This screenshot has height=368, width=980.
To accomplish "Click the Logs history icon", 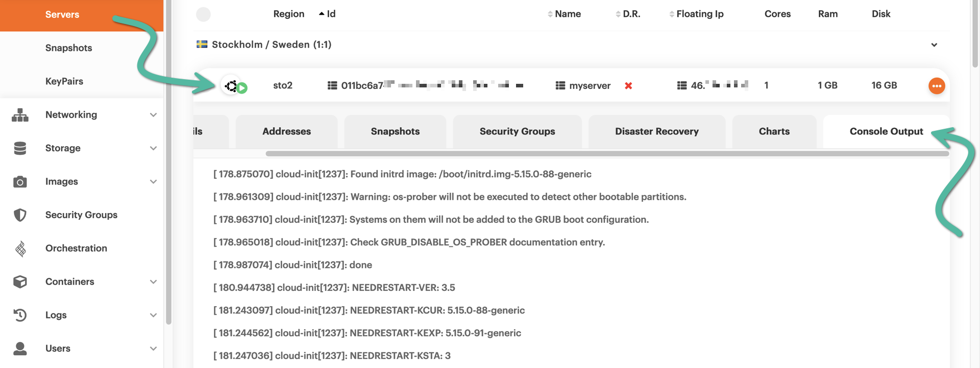I will (20, 315).
